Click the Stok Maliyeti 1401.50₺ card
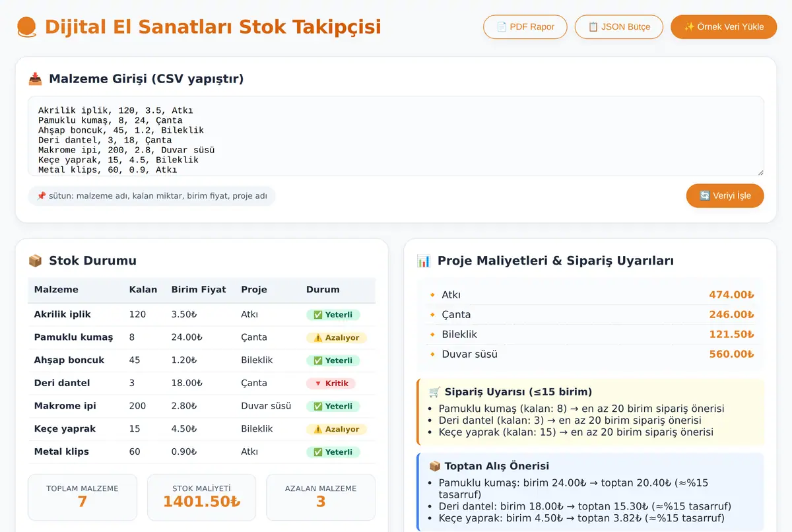The height and width of the screenshot is (532, 792). [201, 497]
